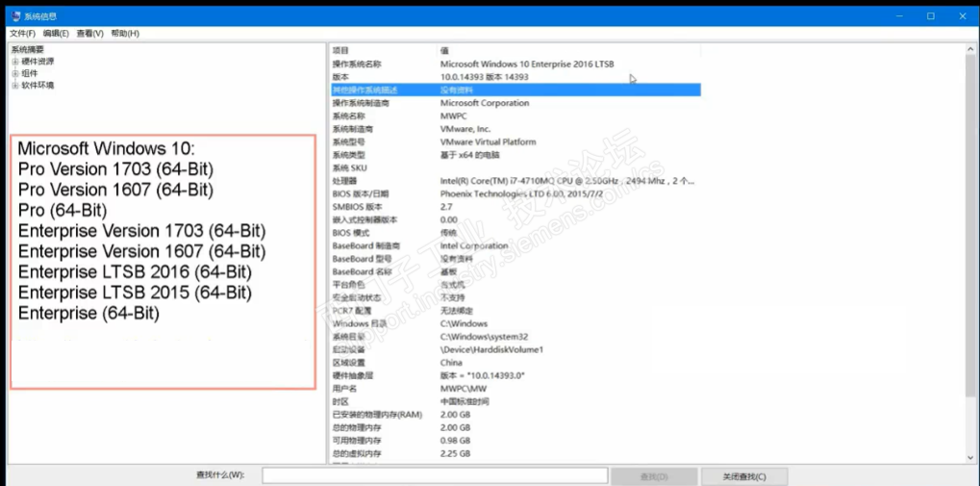Click the C:\Windows\system32 value
Image resolution: width=980 pixels, height=486 pixels.
point(485,337)
